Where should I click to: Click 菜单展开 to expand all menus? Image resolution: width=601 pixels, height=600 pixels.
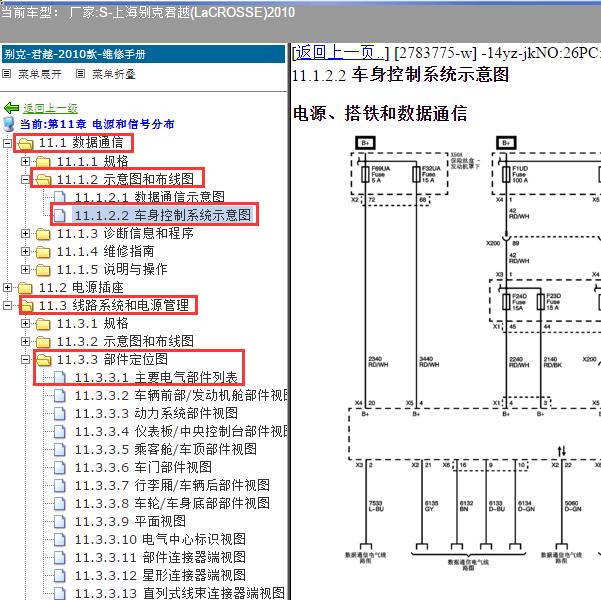click(x=39, y=74)
